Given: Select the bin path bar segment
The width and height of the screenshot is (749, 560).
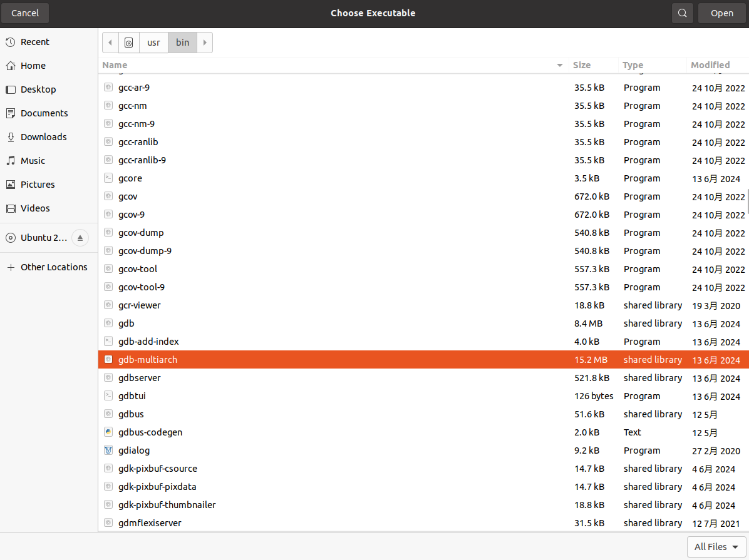Looking at the screenshot, I should [x=182, y=43].
